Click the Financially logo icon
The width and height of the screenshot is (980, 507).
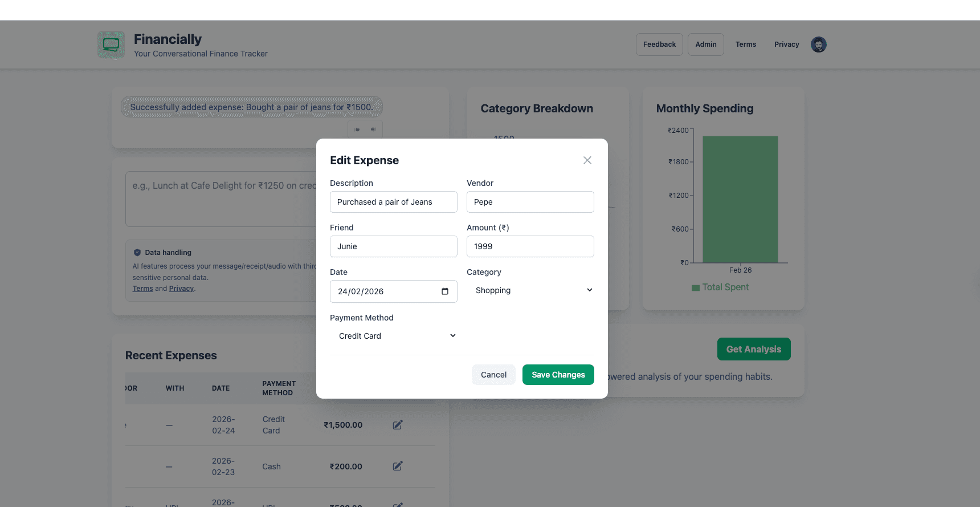(111, 44)
